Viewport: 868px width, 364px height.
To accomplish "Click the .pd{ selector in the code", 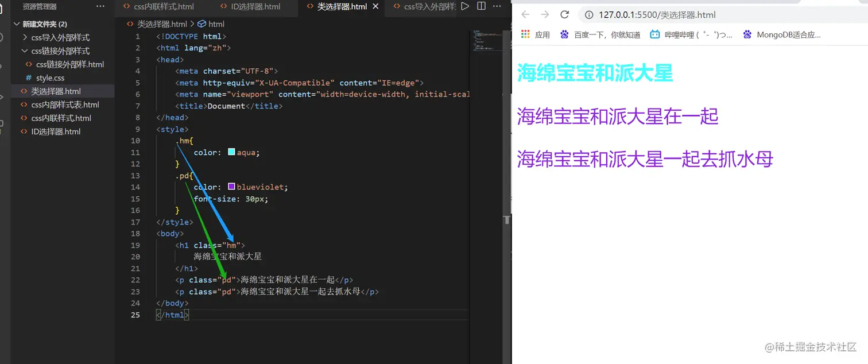I will click(184, 176).
